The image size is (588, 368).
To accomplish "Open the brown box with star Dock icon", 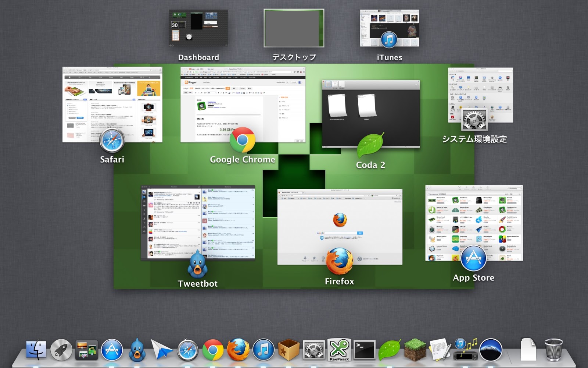I will 288,350.
